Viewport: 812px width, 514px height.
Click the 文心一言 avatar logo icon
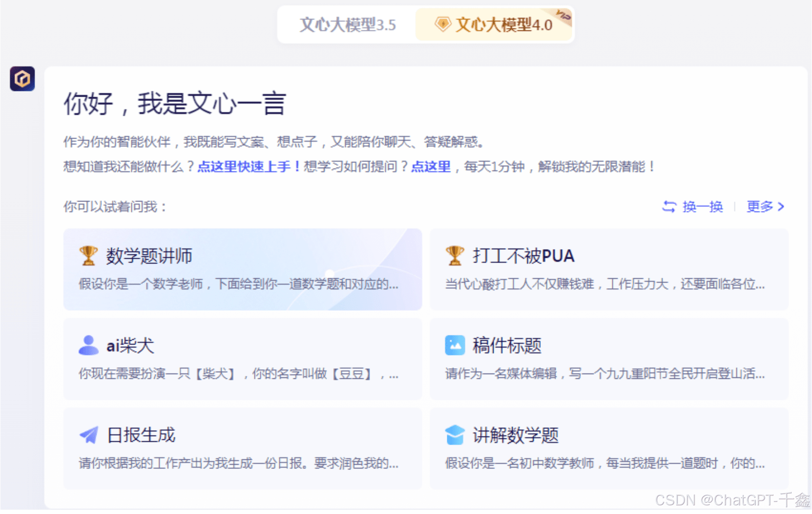pos(23,79)
